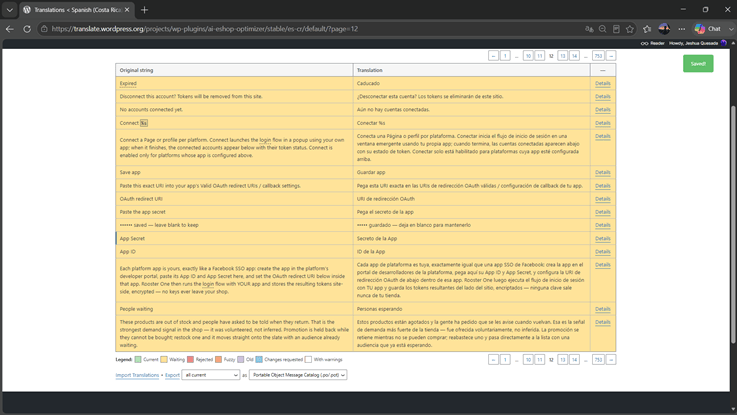Add this page to favorites star
This screenshot has height=415, width=737.
(630, 29)
